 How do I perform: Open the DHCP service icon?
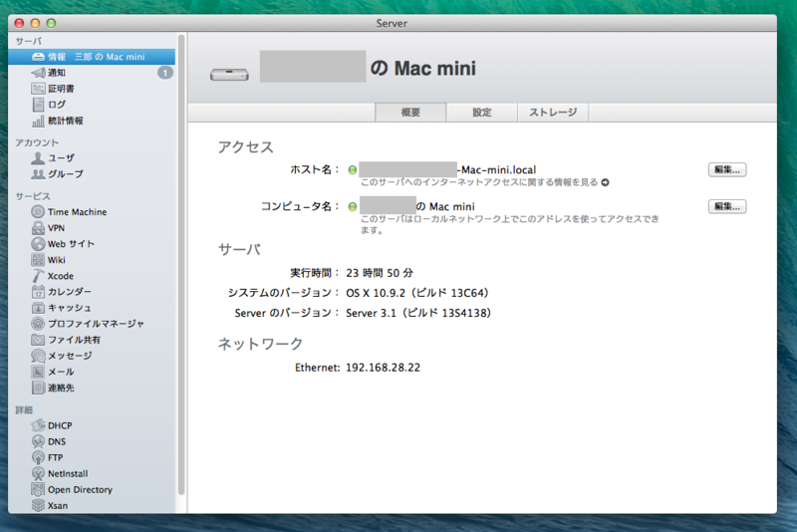38,425
